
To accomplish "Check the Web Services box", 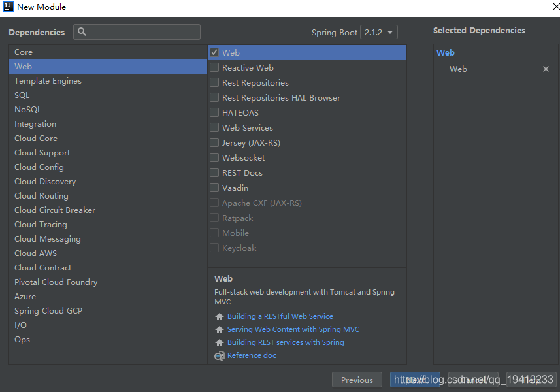I will (x=214, y=127).
